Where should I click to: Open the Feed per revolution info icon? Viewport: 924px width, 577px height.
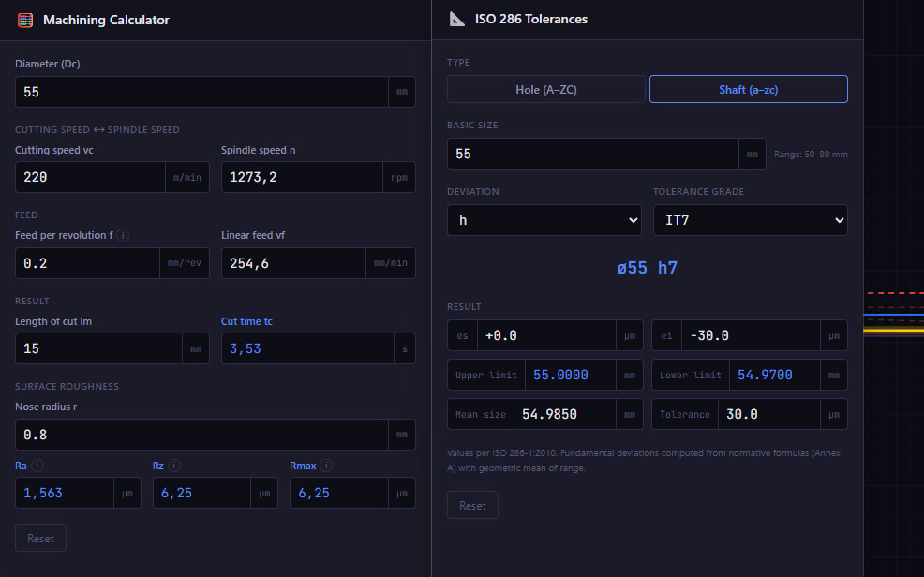point(123,235)
